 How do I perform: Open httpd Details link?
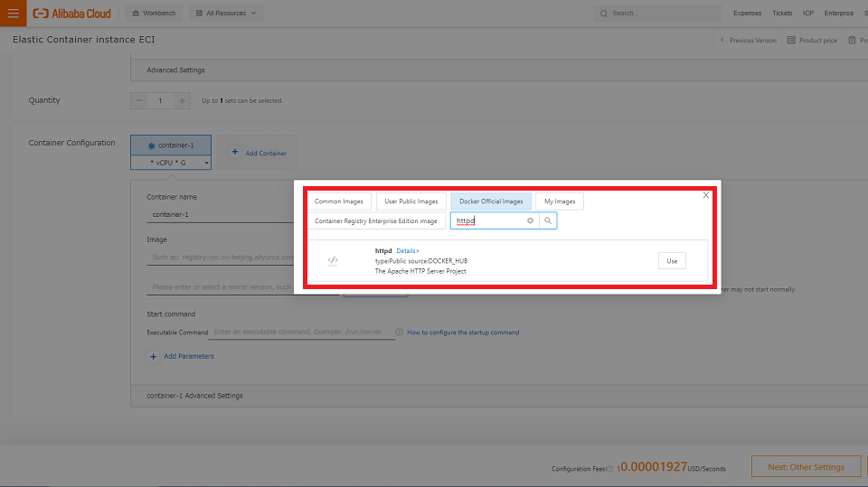(x=407, y=250)
